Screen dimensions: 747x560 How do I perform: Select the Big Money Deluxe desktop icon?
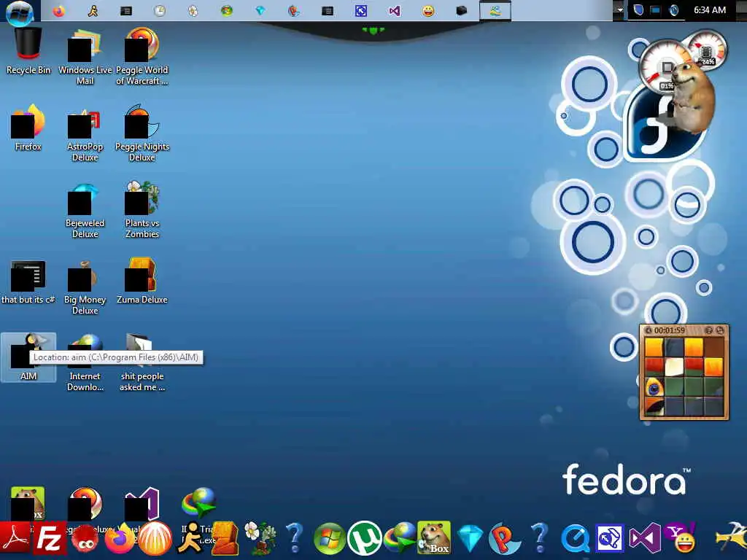[x=85, y=286]
